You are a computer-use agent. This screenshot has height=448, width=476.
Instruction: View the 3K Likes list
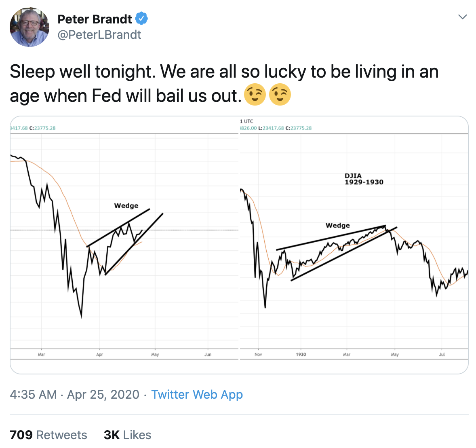pyautogui.click(x=128, y=435)
